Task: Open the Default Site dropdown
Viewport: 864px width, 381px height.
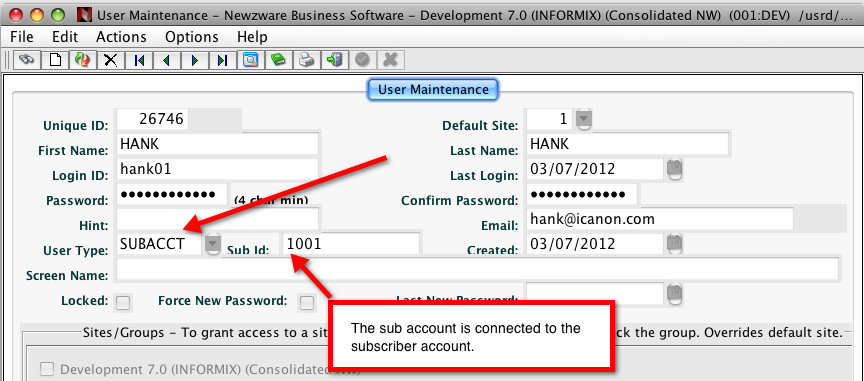Action: 584,119
